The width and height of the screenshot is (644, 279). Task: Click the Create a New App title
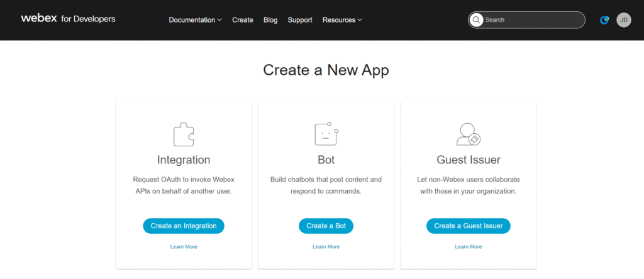(326, 70)
